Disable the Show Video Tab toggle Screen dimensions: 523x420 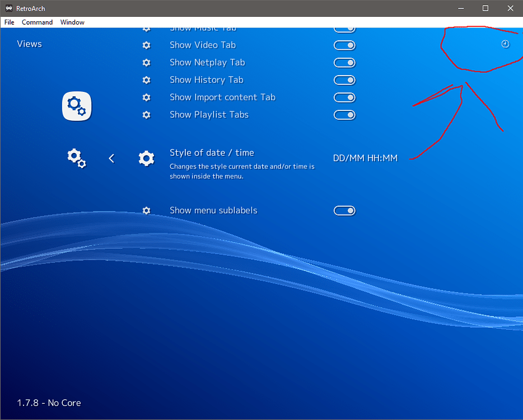point(344,45)
